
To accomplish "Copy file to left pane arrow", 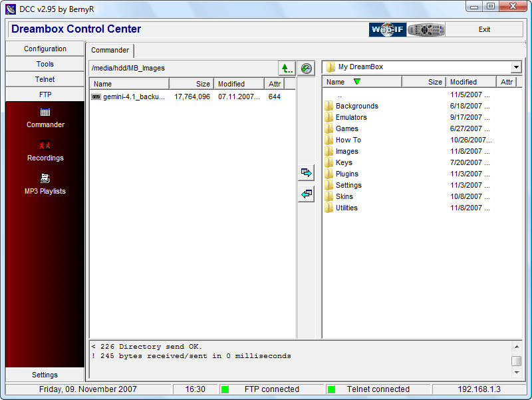I will pyautogui.click(x=307, y=194).
